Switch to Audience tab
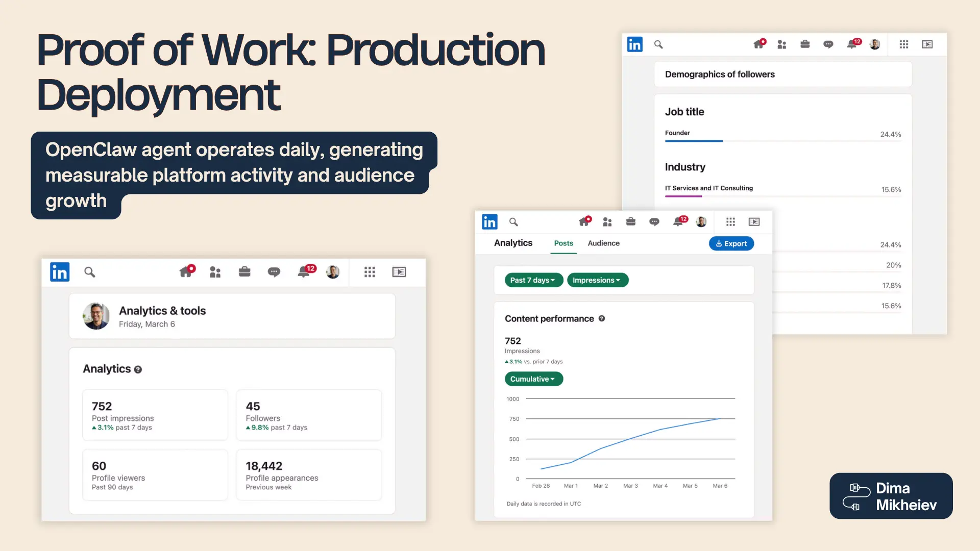Screen dimensions: 980x551 click(603, 243)
